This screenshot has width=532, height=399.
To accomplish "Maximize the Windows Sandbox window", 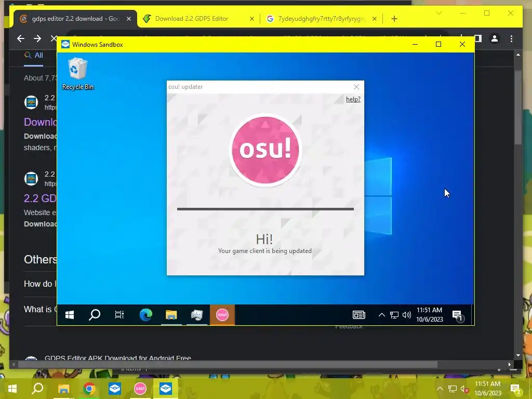I will 438,45.
